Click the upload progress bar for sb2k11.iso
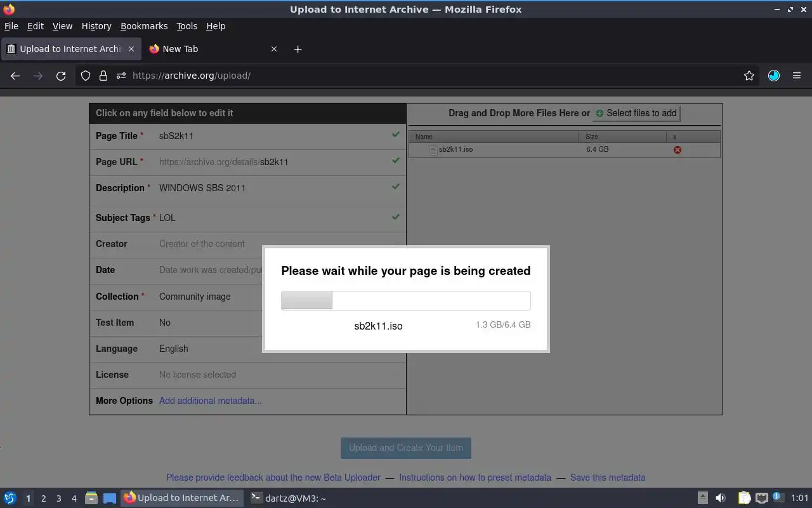The image size is (812, 508). [406, 300]
